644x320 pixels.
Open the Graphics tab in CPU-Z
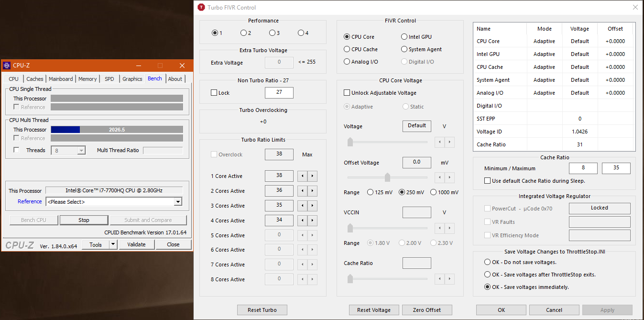click(x=132, y=79)
